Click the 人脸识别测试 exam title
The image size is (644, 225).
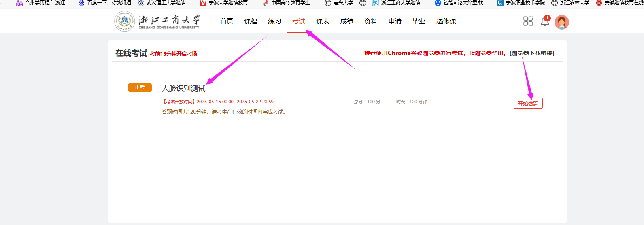click(x=184, y=89)
